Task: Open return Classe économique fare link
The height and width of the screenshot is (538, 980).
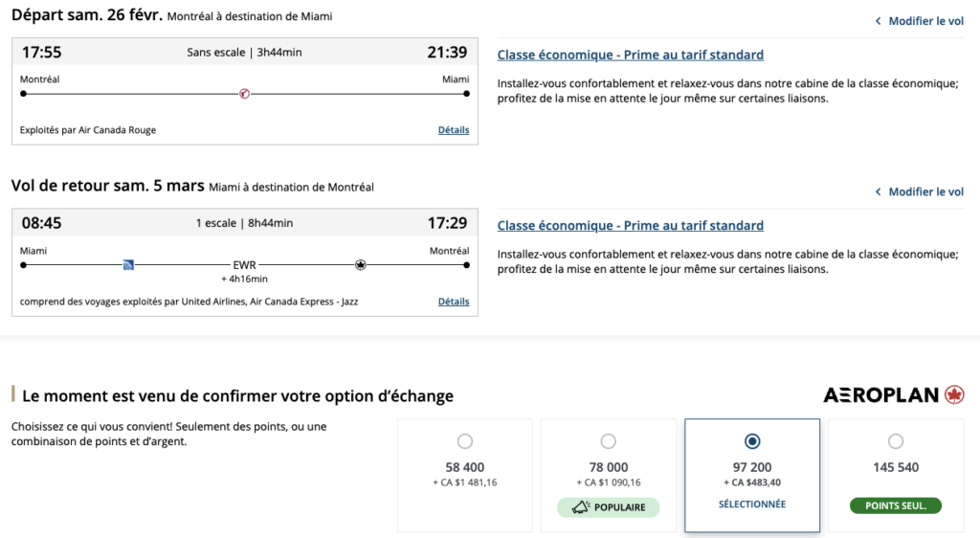Action: (630, 226)
